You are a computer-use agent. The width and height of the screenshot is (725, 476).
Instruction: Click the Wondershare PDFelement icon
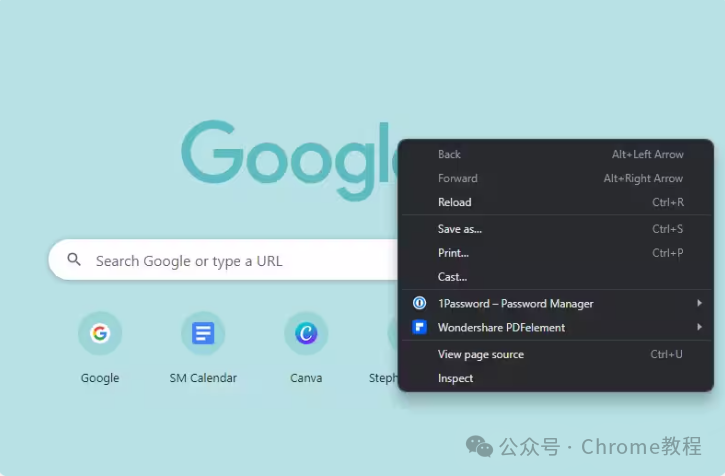[419, 327]
